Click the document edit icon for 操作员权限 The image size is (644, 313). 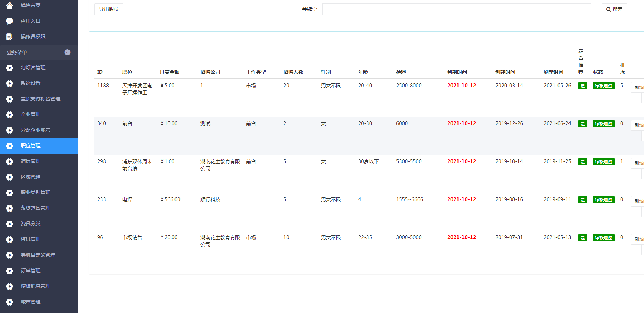(10, 37)
